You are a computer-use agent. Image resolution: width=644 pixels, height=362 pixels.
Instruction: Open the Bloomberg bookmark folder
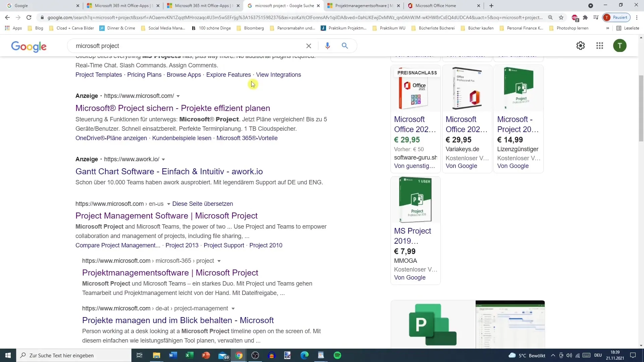tap(250, 28)
